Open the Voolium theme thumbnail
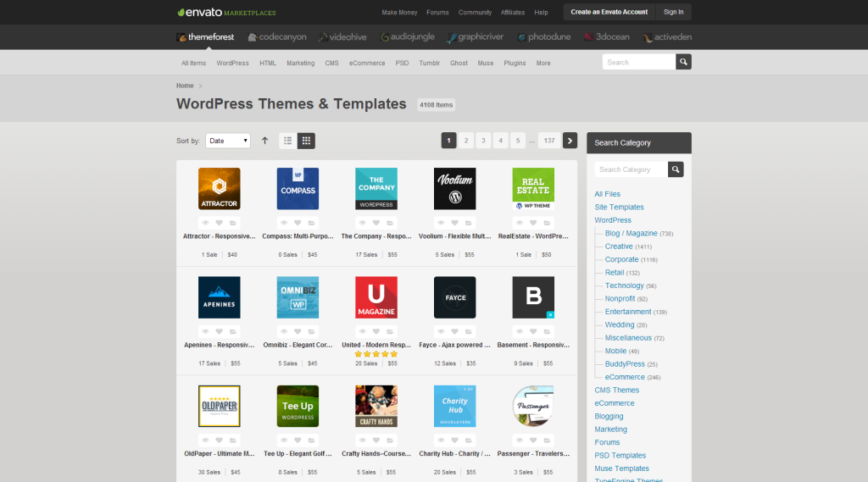868x482 pixels. 454,189
